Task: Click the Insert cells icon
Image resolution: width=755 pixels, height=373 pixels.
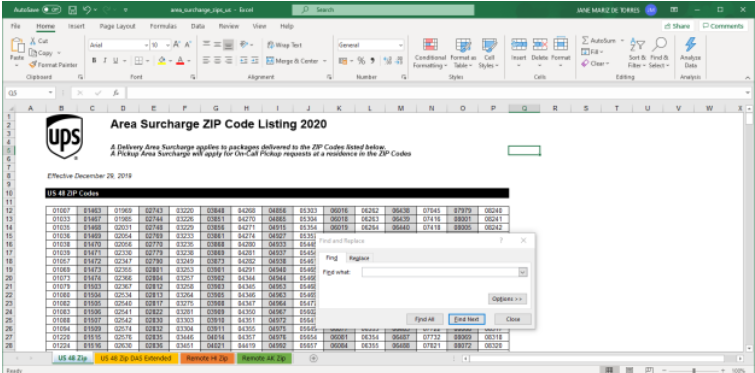Action: click(519, 44)
